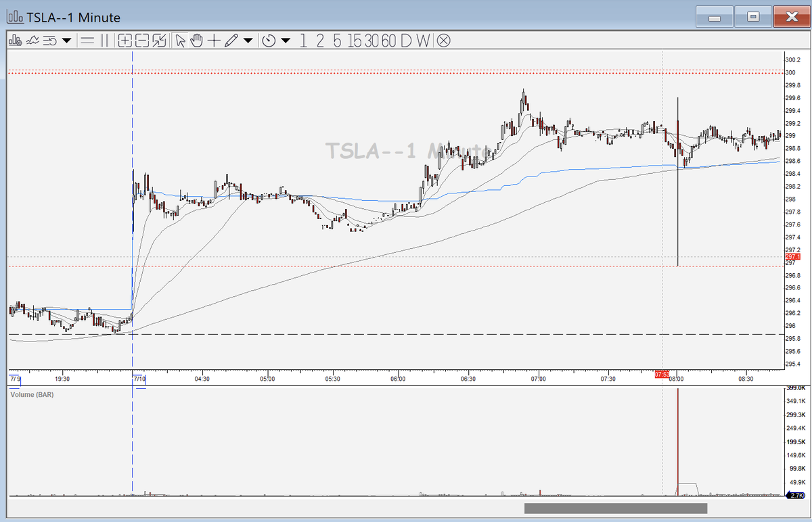Select the hand pan tool

click(x=197, y=41)
